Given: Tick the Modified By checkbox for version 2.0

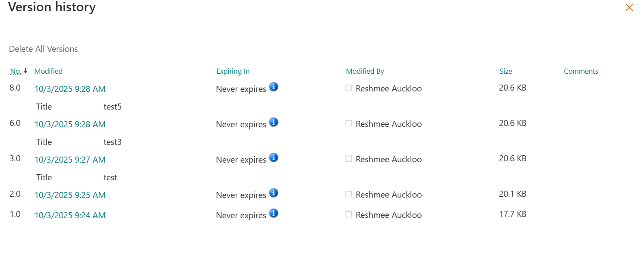Looking at the screenshot, I should 348,194.
